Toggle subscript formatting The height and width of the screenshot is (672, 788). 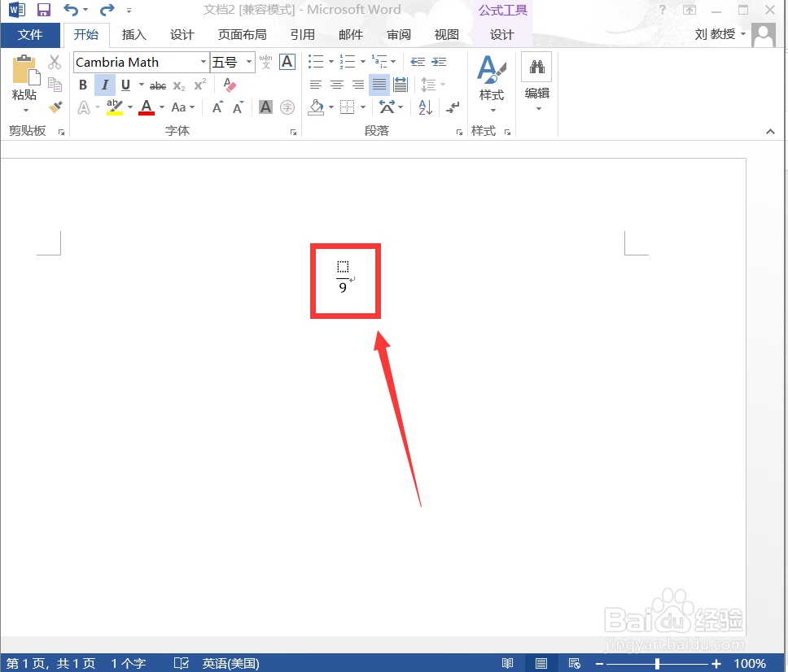click(x=179, y=86)
